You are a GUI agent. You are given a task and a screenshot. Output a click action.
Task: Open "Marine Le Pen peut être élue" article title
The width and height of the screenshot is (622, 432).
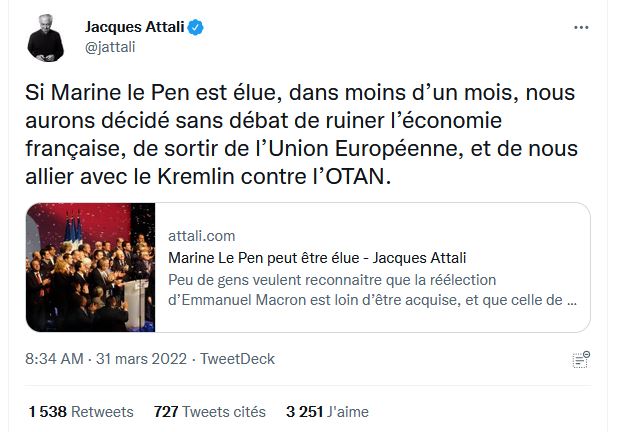point(317,258)
